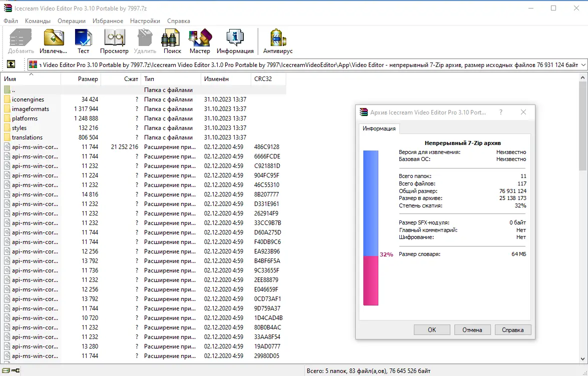Maximize the WinRAR window

[x=553, y=8]
